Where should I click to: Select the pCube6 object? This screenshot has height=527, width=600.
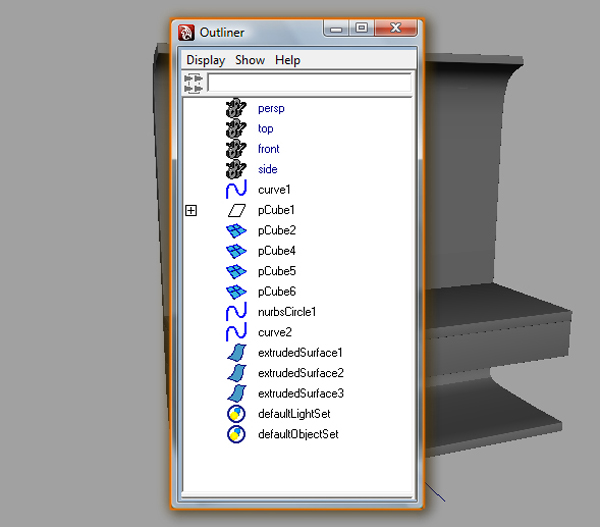point(277,292)
